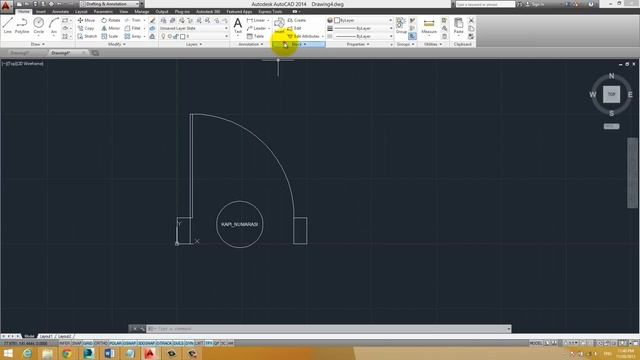Open the ByLayer object color dropdown
The width and height of the screenshot is (640, 360).
363,20
